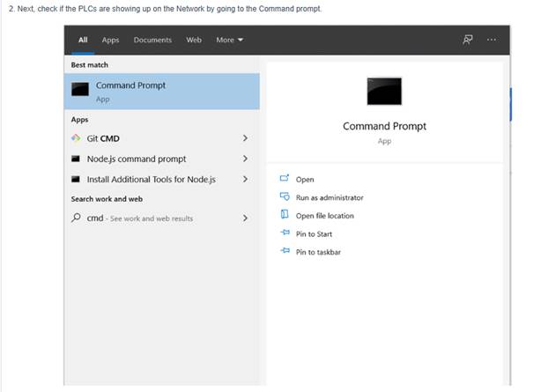Click large Command Prompt preview icon
This screenshot has height=392, width=533.
[x=384, y=91]
